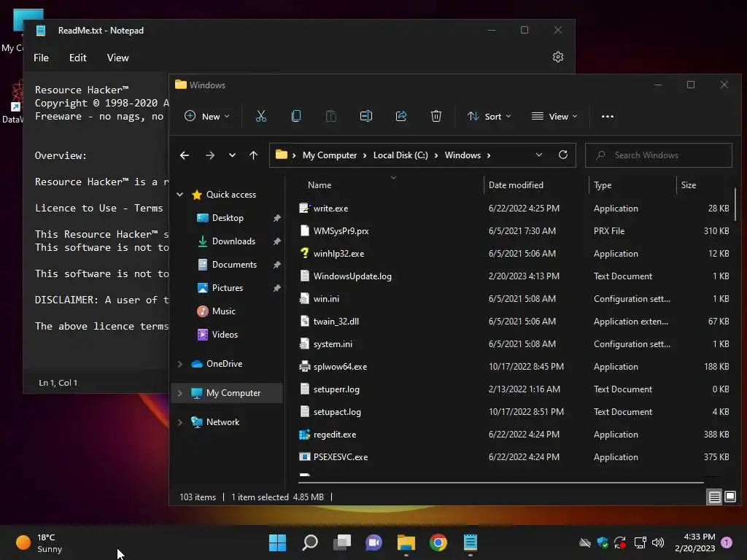Sort by the Type column header
The image size is (747, 560).
coord(603,185)
